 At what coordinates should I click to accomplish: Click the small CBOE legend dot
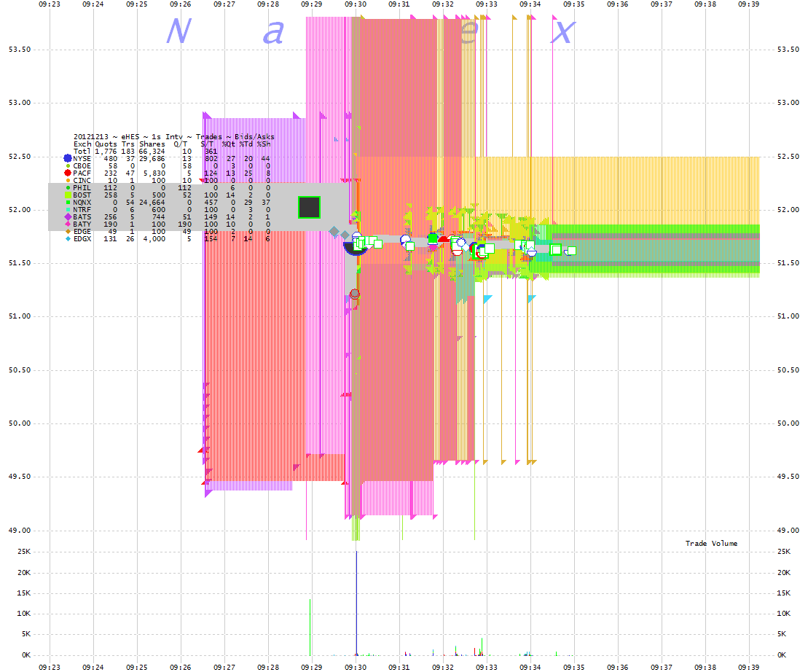(68, 166)
